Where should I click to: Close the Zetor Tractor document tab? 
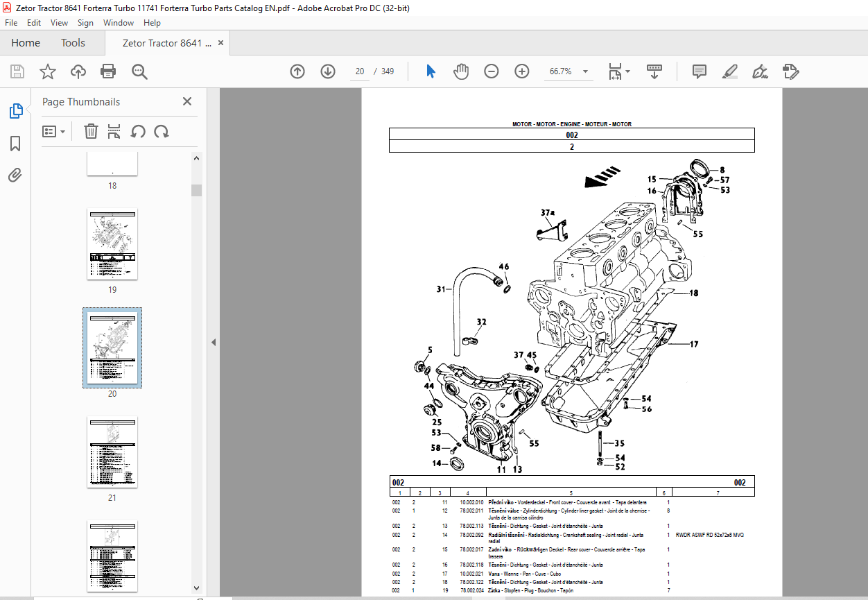coord(220,43)
